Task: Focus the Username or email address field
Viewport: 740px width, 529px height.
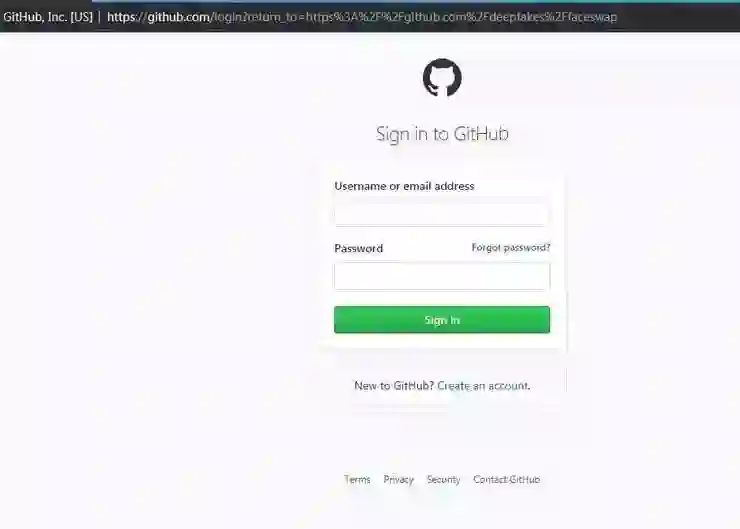Action: click(442, 213)
